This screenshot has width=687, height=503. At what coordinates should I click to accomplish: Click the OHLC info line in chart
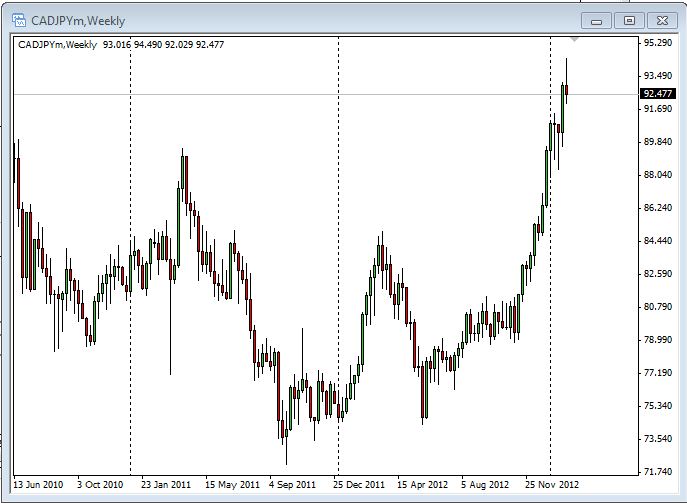pyautogui.click(x=121, y=44)
